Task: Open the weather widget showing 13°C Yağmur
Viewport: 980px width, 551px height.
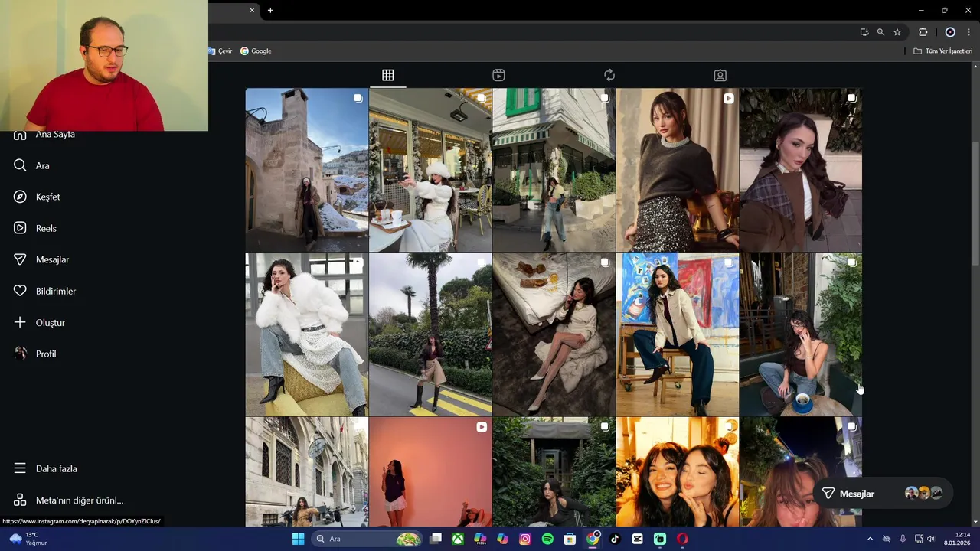Action: point(28,539)
